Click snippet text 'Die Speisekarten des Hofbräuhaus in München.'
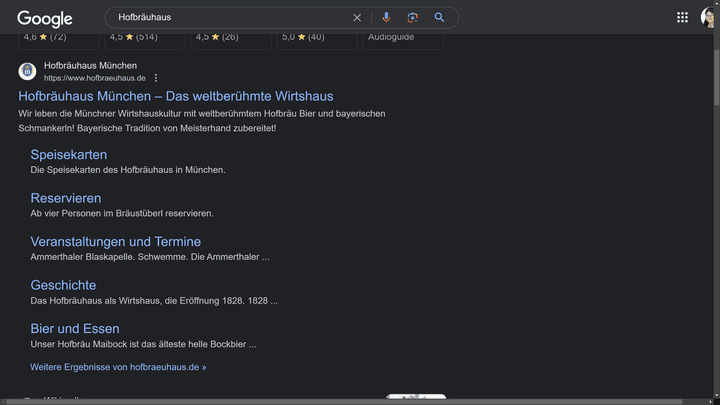The height and width of the screenshot is (405, 720). 128,170
